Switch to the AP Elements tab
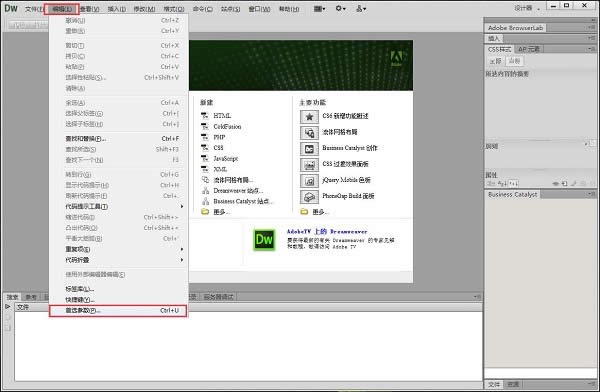The image size is (600, 392). (x=529, y=49)
